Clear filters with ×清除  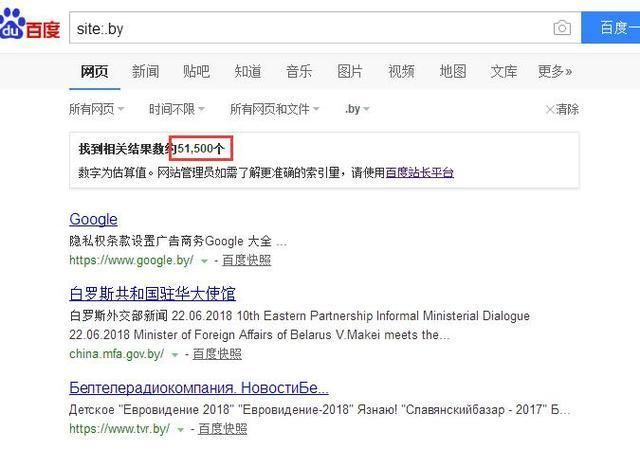tap(562, 109)
